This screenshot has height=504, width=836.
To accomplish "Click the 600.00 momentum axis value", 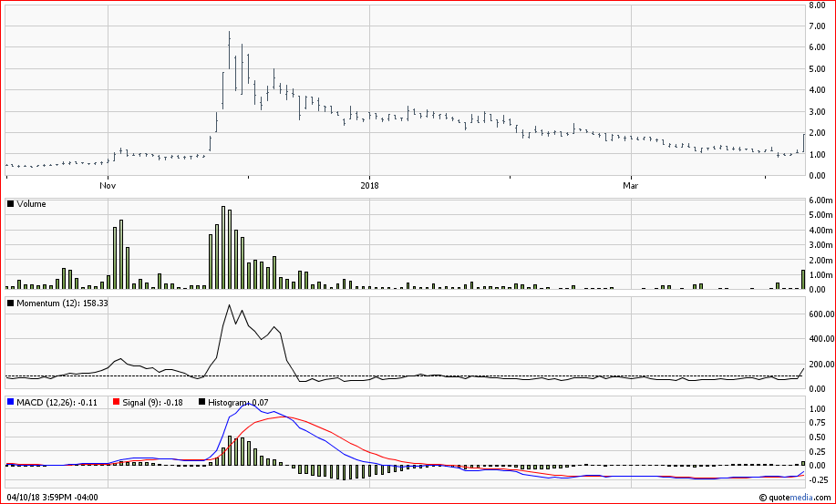I will tap(820, 314).
